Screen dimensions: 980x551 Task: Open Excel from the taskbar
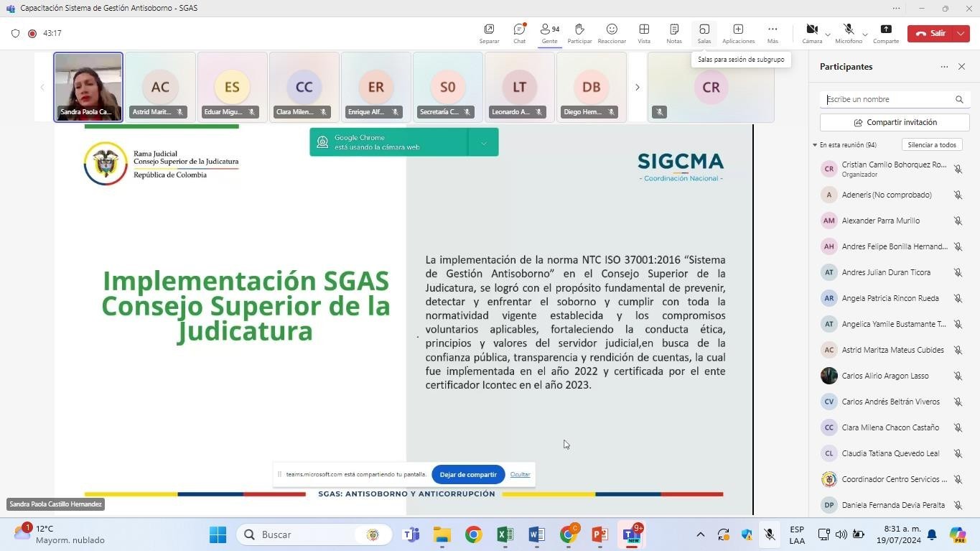503,534
